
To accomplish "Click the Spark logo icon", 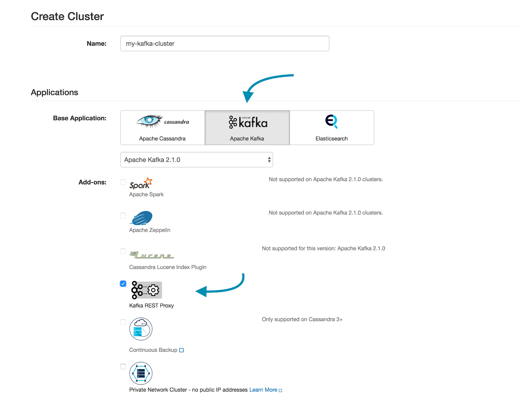I will 141,184.
